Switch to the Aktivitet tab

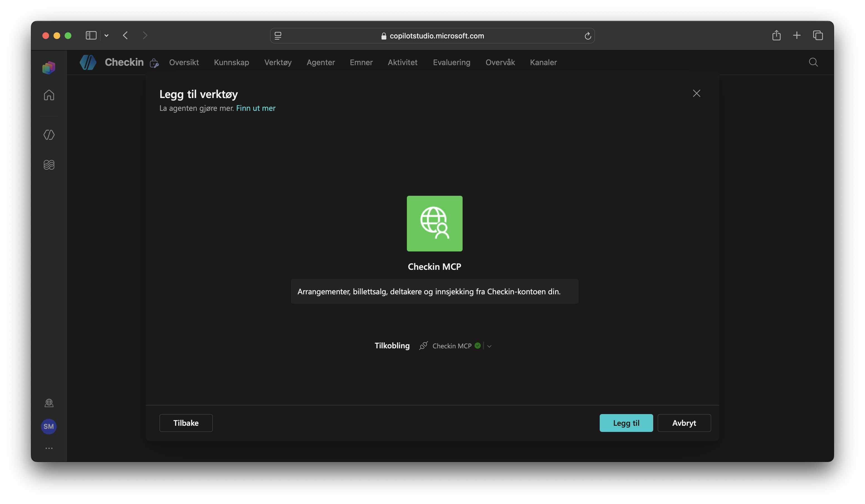click(x=402, y=62)
